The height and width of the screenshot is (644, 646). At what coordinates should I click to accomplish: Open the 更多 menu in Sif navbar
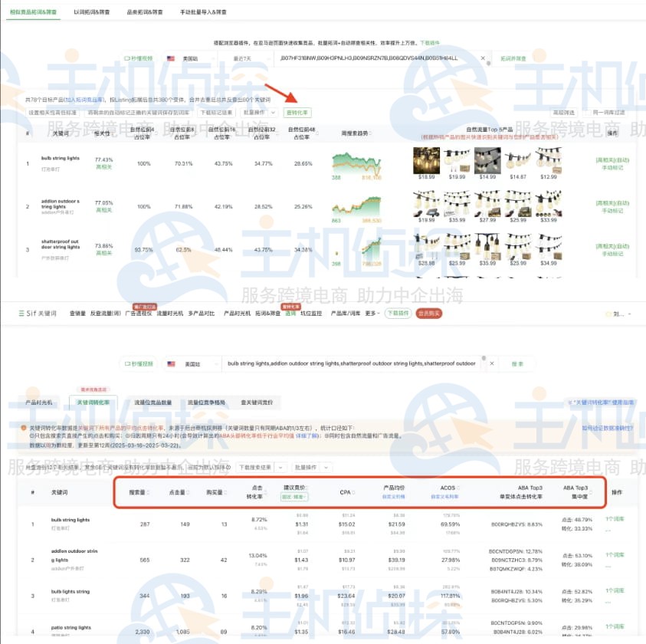tap(372, 314)
